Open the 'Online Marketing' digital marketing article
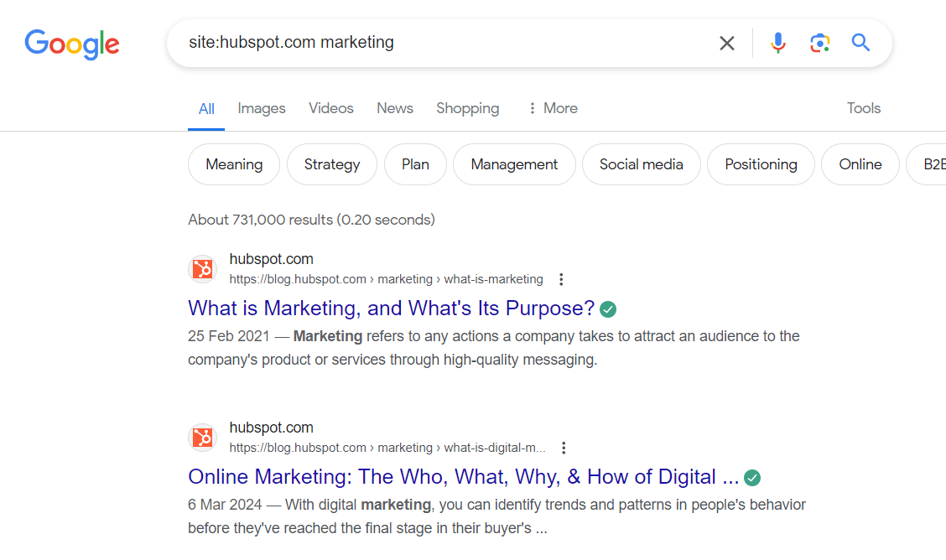This screenshot has width=946, height=560. click(462, 476)
